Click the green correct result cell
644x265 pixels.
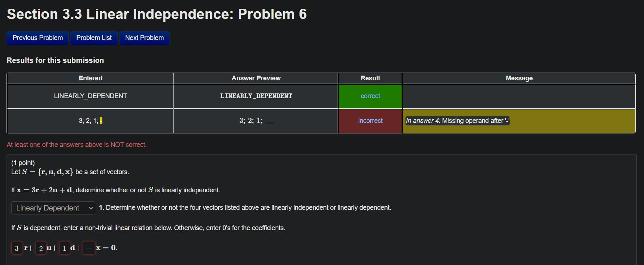click(x=370, y=96)
